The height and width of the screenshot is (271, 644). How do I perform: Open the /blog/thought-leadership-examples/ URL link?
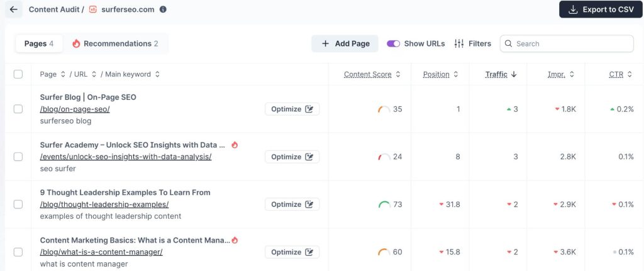click(x=104, y=204)
